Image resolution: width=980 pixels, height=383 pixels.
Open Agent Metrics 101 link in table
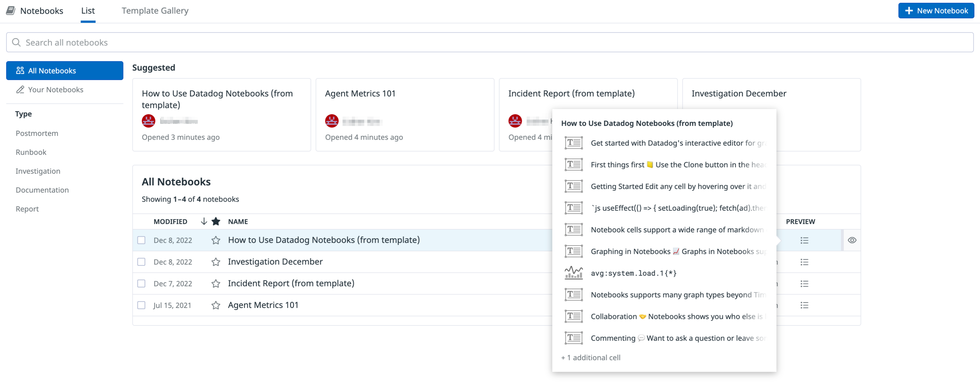click(263, 305)
